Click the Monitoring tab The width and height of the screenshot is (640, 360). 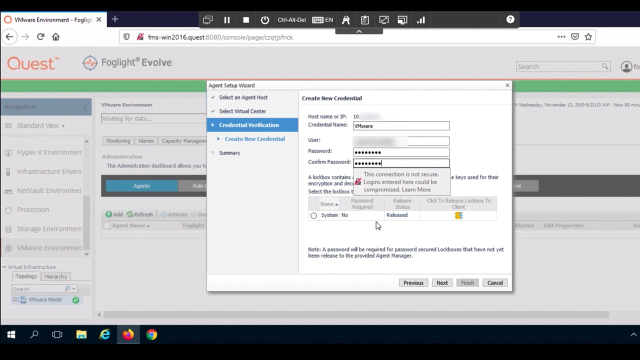[x=118, y=141]
